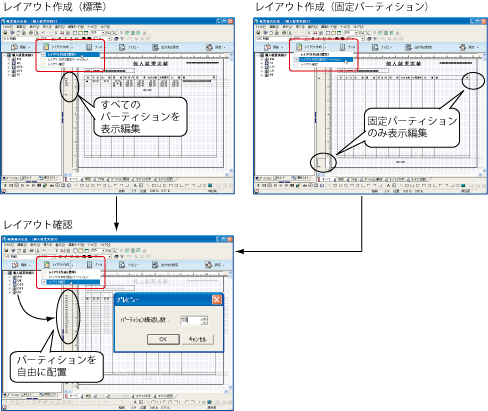Collapse the root tree node in fixed-partition window
Image resolution: width=488 pixels, height=411 pixels.
coord(258,55)
